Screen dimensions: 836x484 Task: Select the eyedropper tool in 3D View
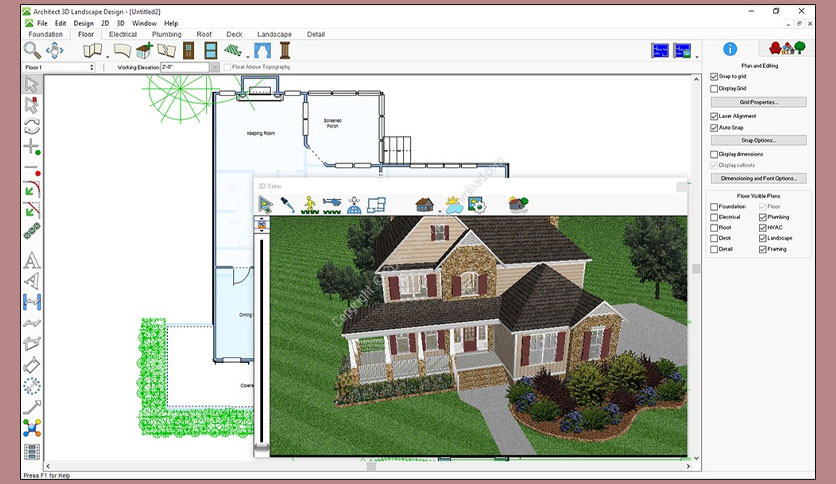point(287,205)
